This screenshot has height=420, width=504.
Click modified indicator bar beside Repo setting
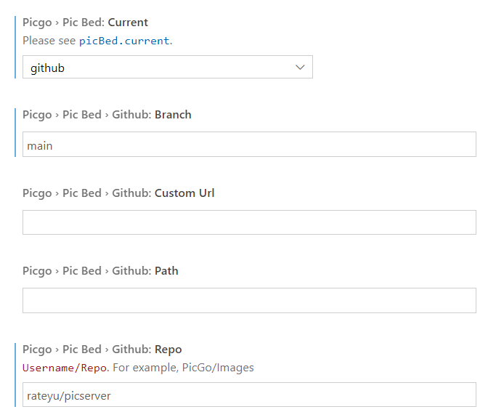[15, 374]
